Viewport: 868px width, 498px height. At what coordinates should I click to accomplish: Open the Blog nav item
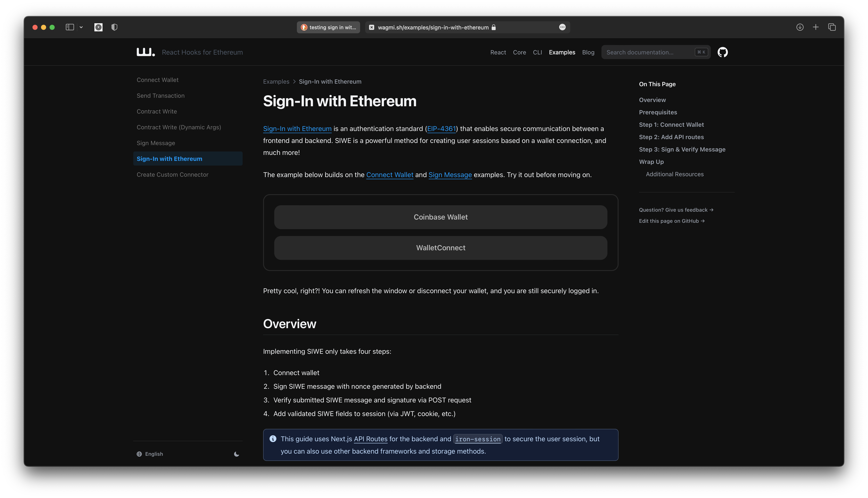click(x=588, y=52)
